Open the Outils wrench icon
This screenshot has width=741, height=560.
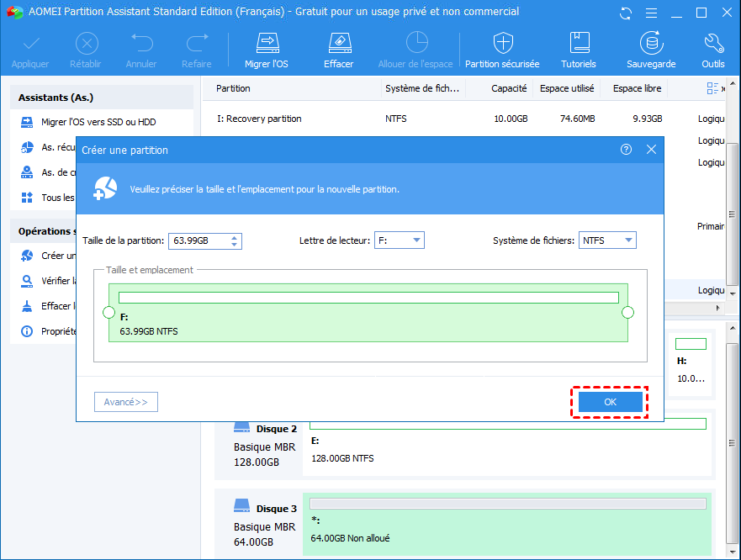click(712, 44)
